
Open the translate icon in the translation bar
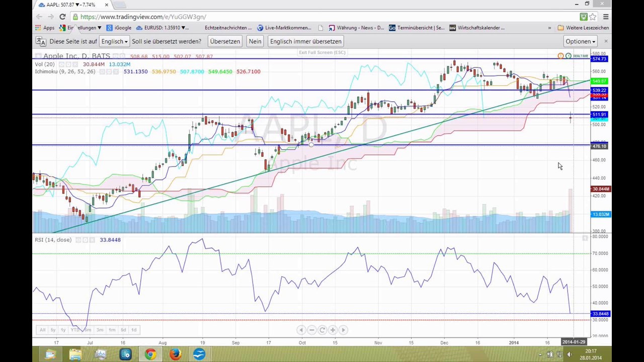40,41
